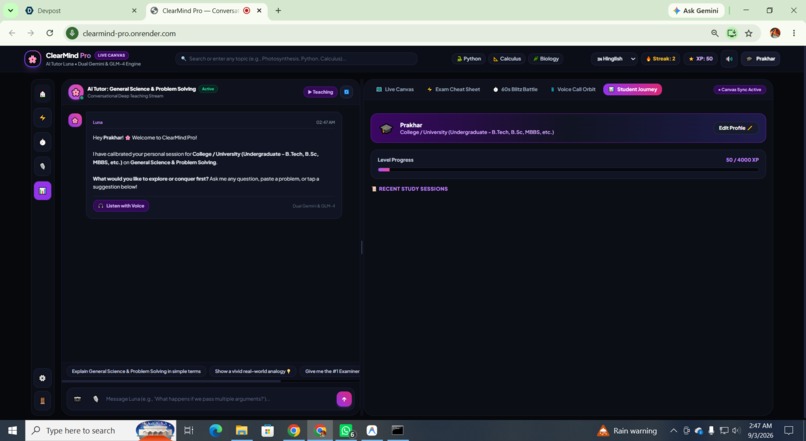
Task: Open Microsoft Store from the taskbar
Action: (268, 430)
